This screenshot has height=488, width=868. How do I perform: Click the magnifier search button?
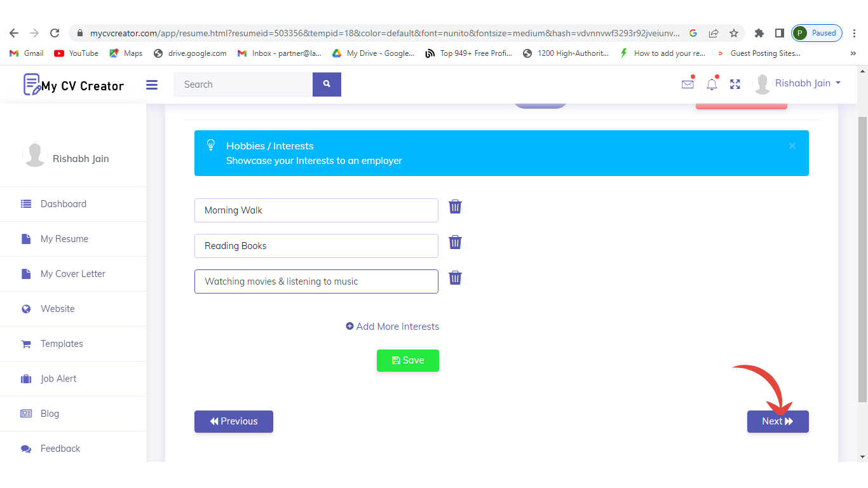327,84
